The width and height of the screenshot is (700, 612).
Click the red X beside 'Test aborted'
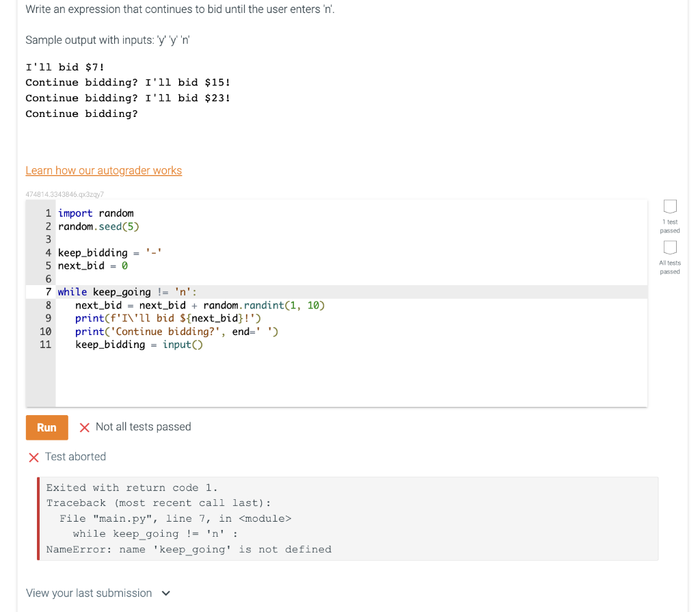(x=35, y=457)
